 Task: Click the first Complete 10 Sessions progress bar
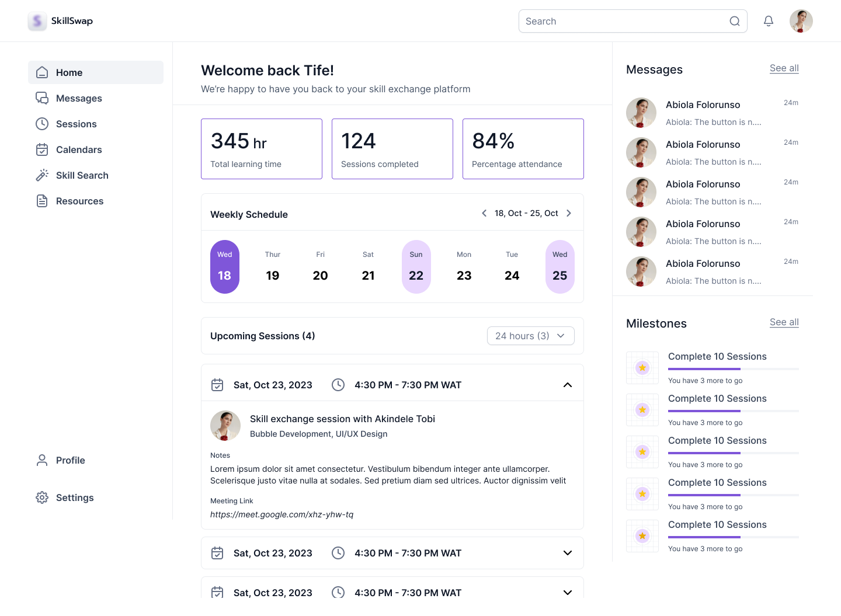(x=733, y=370)
